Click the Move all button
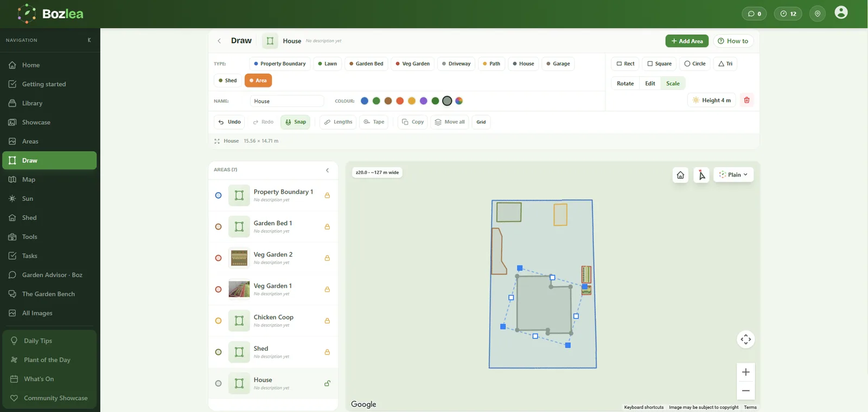This screenshot has width=868, height=412. coord(450,122)
